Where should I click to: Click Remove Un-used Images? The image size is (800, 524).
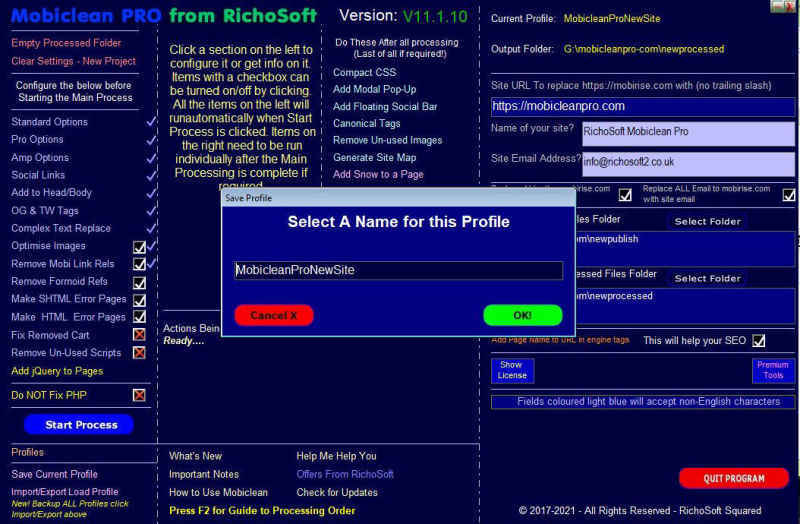click(387, 140)
